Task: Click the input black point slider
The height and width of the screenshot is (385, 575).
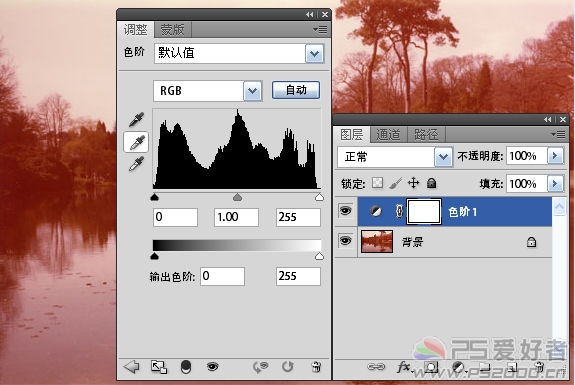Action: click(x=154, y=198)
